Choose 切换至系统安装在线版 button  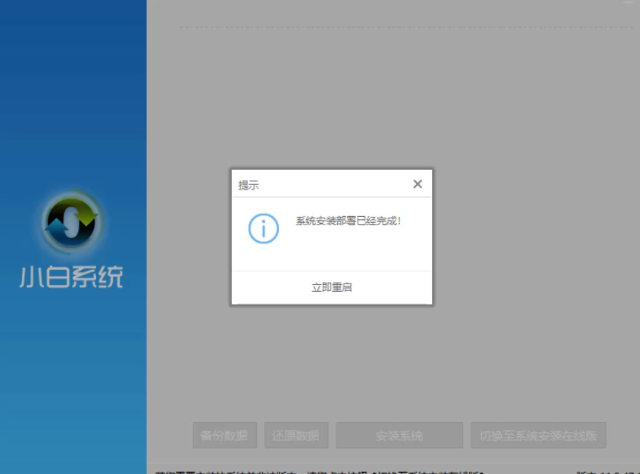(538, 436)
